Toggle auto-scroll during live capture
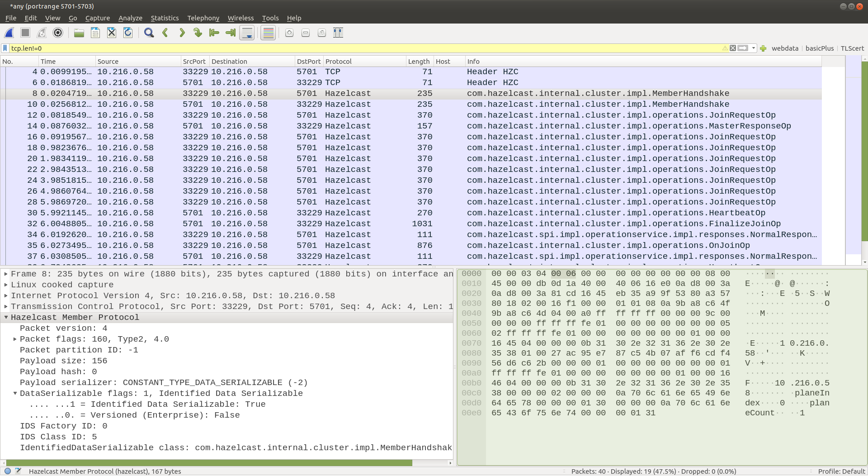 click(247, 33)
